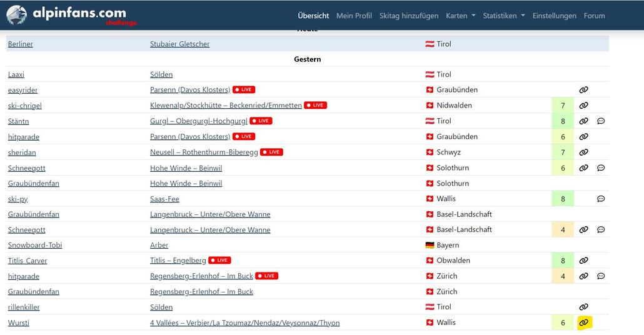Viewport: 644px width, 335px height.
Task: Click LIVE badge beside Neusell – Rothenthurm-Biberegg
Action: click(x=271, y=152)
